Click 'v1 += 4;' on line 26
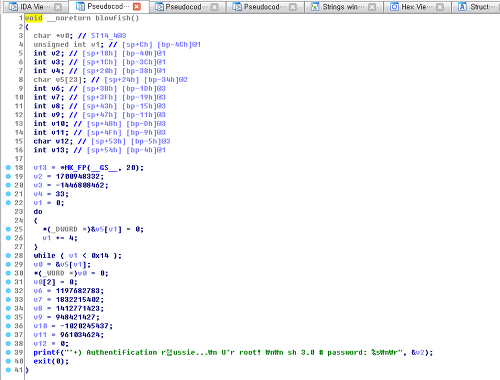 [x=60, y=238]
